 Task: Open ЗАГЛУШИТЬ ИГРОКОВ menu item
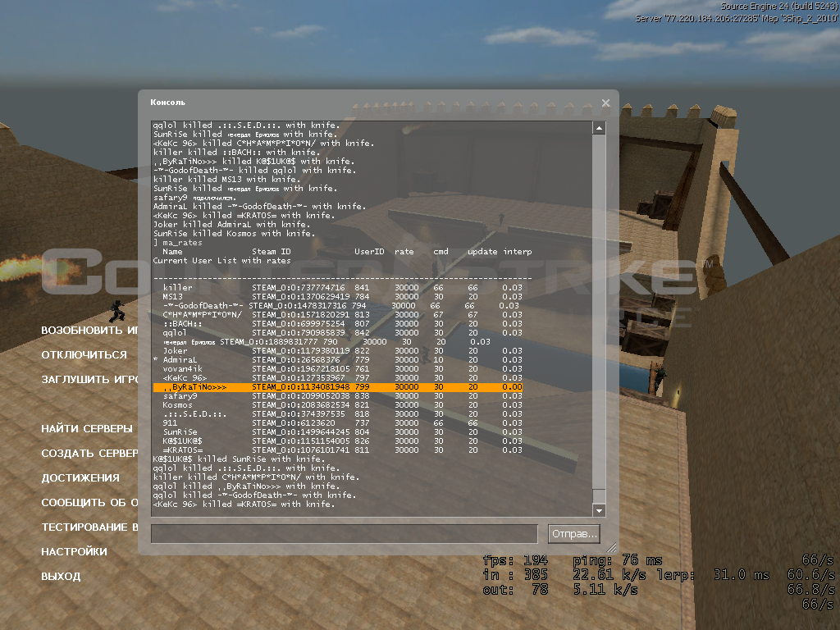89,379
